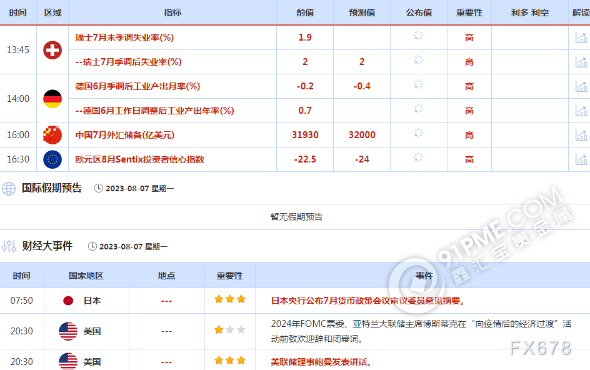
Task: Open 德国6月季调后工业产出月率(%) link
Action: click(x=138, y=86)
